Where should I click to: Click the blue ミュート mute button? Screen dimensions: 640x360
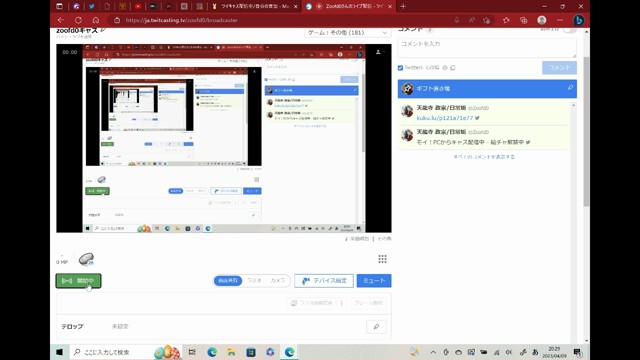click(374, 281)
